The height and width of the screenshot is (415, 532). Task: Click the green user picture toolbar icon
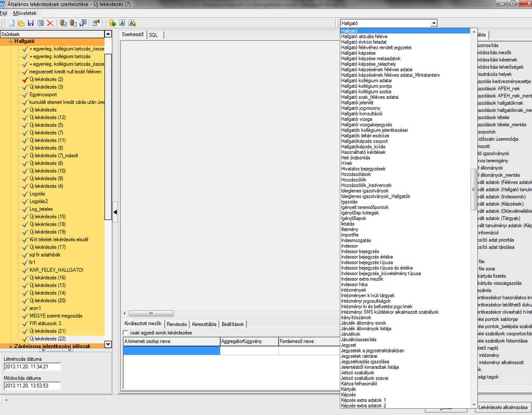click(x=122, y=23)
